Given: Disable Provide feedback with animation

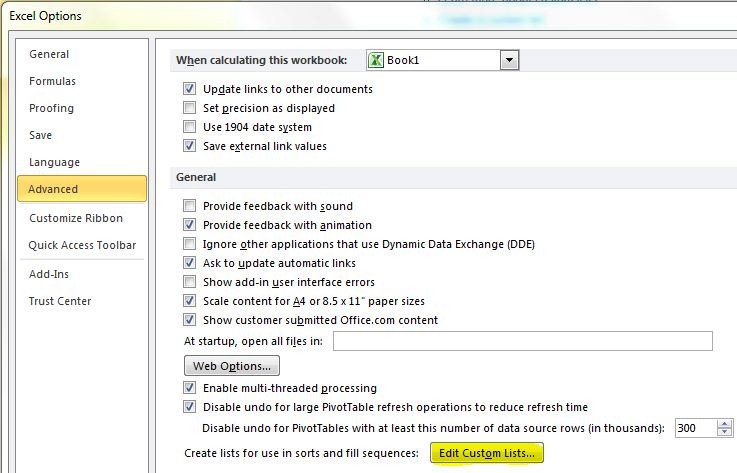Looking at the screenshot, I should (x=189, y=225).
